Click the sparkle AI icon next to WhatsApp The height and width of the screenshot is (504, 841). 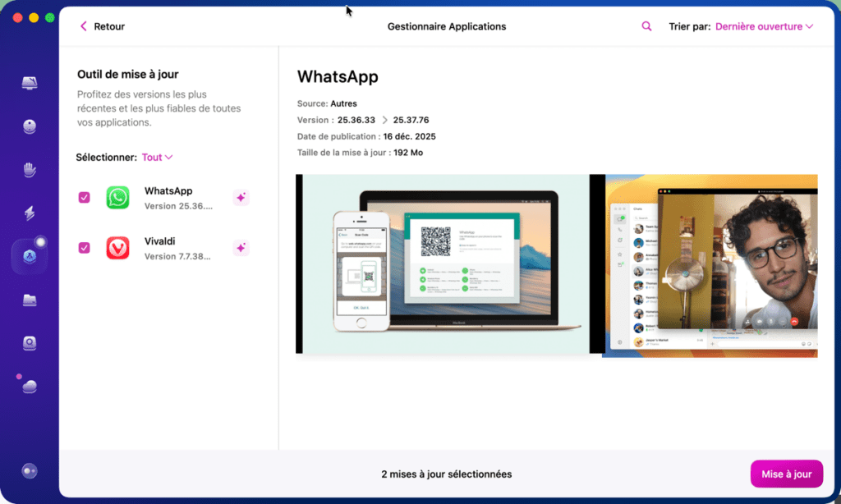point(241,197)
